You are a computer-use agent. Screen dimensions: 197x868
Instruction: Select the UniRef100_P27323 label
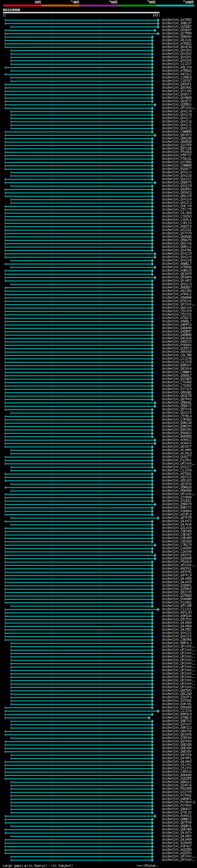177,389
